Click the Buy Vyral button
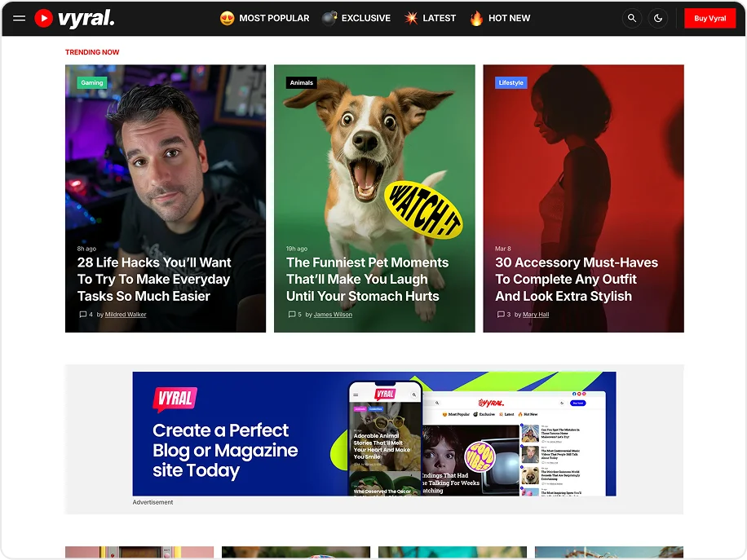Screen dimensions: 747x560 (x=709, y=19)
